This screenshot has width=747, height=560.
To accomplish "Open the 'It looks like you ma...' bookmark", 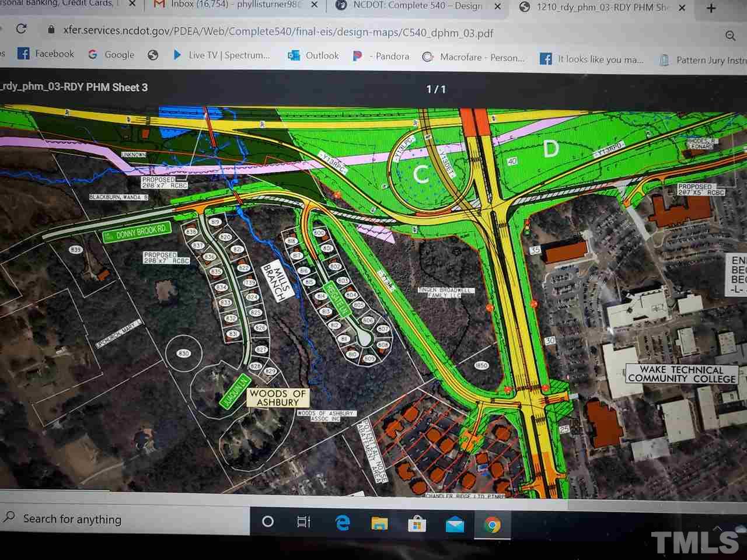I will 592,59.
